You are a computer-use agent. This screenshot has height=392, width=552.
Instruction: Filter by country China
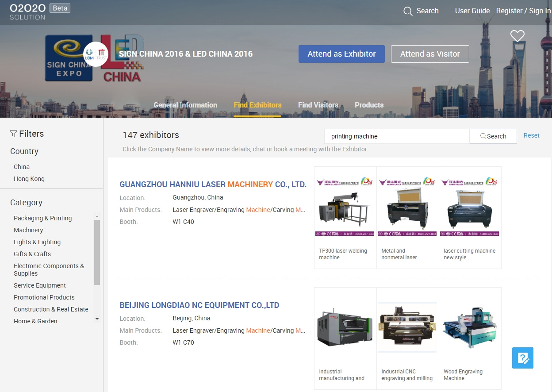point(22,167)
